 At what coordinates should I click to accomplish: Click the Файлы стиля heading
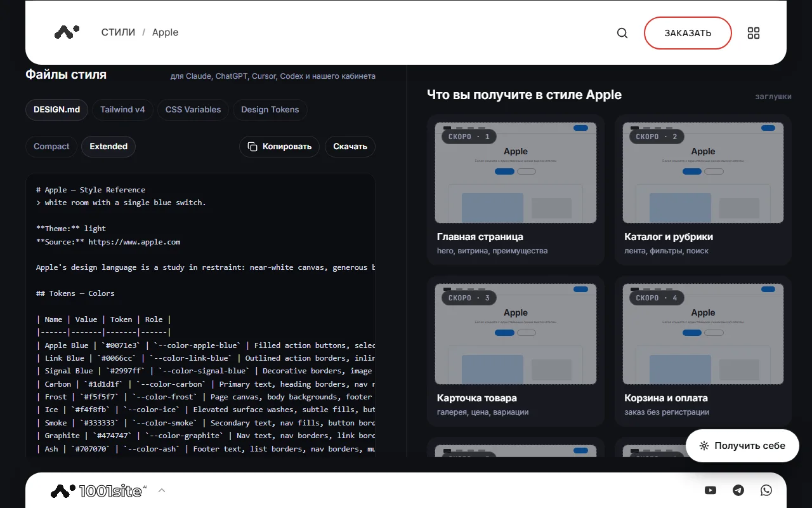pyautogui.click(x=66, y=74)
